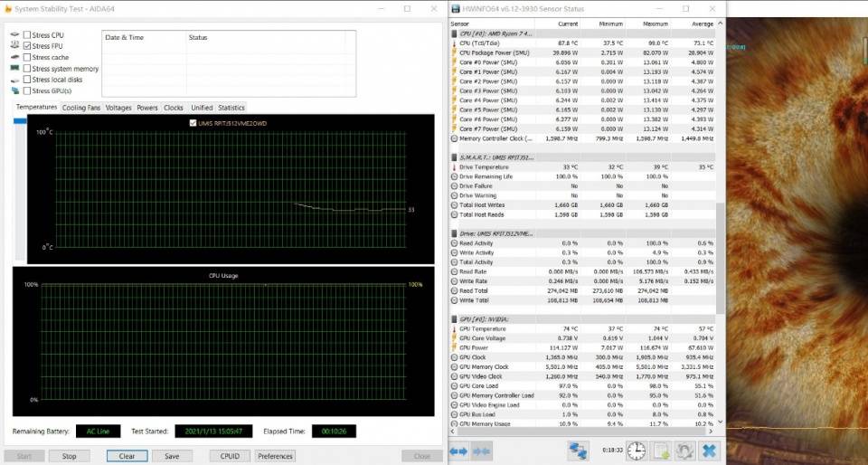Open the HWiNFO network remote monitors icon
The width and height of the screenshot is (868, 465).
[x=578, y=451]
